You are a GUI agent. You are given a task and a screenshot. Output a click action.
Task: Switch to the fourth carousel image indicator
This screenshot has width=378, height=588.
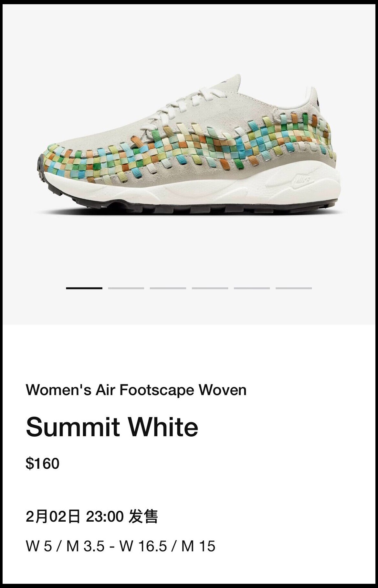point(210,288)
